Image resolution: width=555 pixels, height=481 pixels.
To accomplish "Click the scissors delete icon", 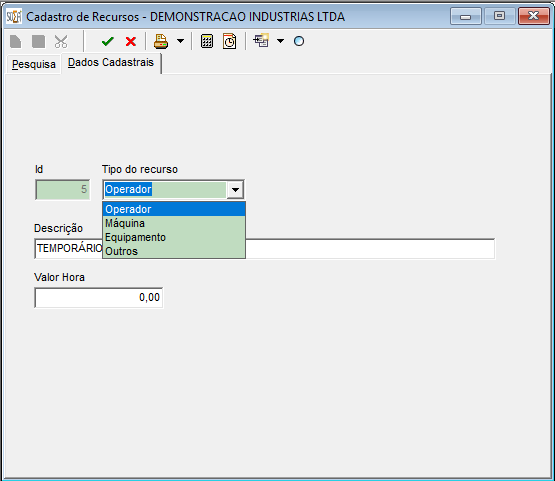I will point(61,41).
